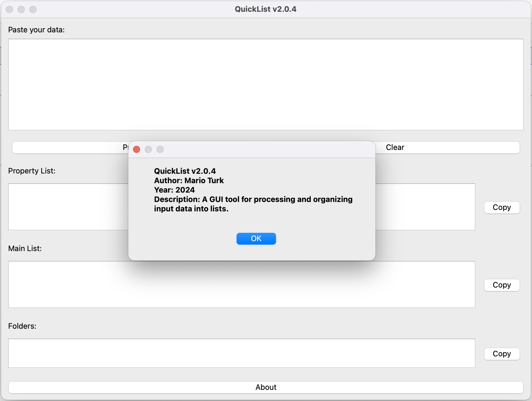The height and width of the screenshot is (401, 532).
Task: Click OK to dismiss the About dialog
Action: (256, 238)
